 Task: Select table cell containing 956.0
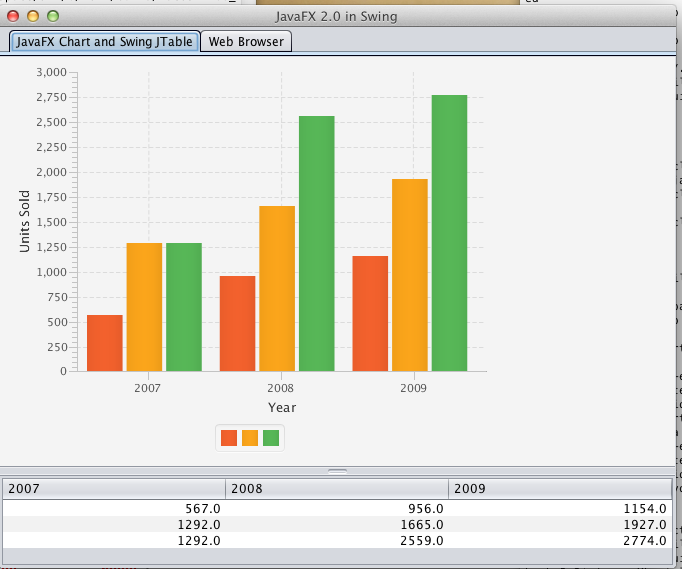tap(337, 509)
